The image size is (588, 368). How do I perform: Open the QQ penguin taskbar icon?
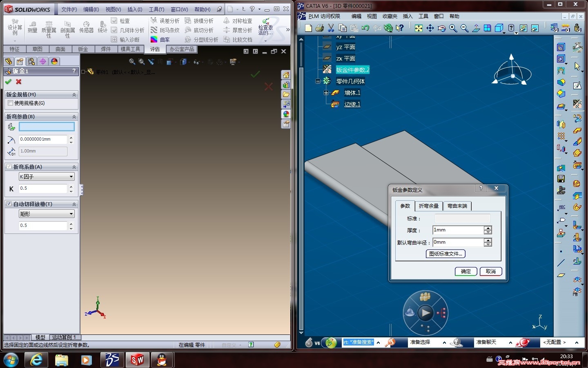[x=162, y=360]
